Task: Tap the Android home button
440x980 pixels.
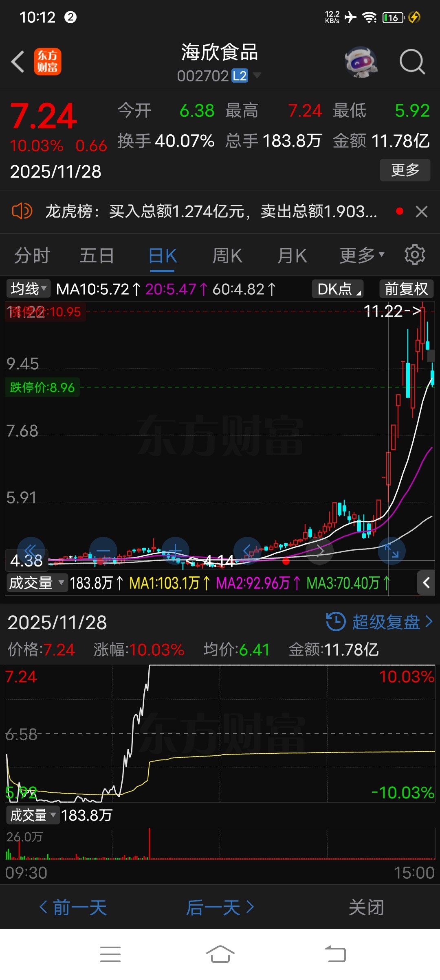Action: [x=220, y=954]
